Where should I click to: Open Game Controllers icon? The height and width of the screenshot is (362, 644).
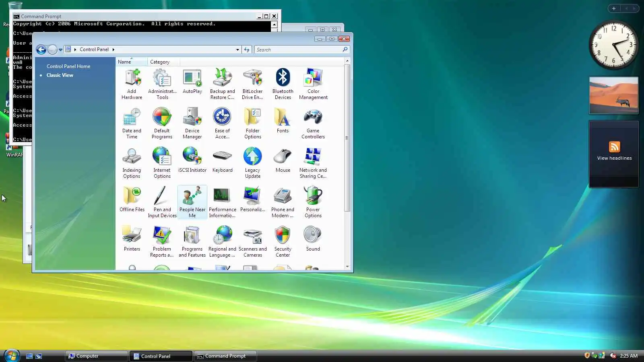point(313,123)
